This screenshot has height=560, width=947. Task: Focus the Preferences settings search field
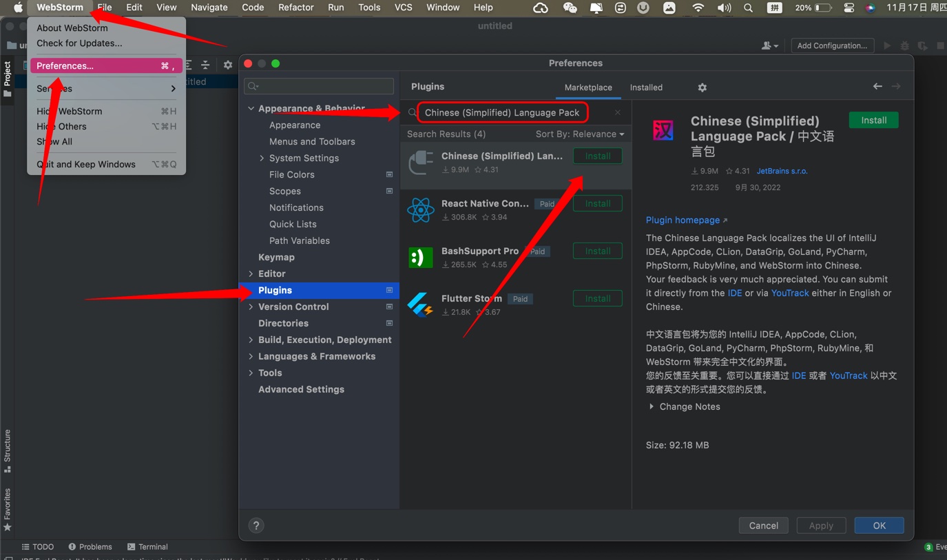319,86
